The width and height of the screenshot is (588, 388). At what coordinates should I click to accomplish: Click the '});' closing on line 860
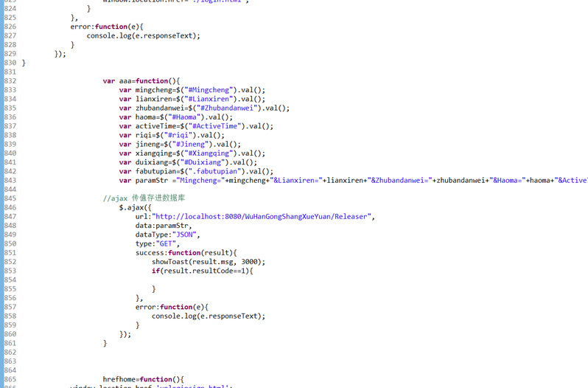pos(125,334)
